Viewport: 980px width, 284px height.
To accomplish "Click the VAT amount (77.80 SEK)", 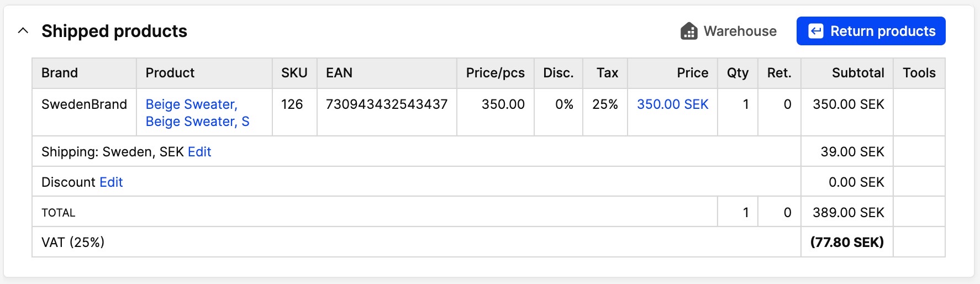I will coord(847,242).
